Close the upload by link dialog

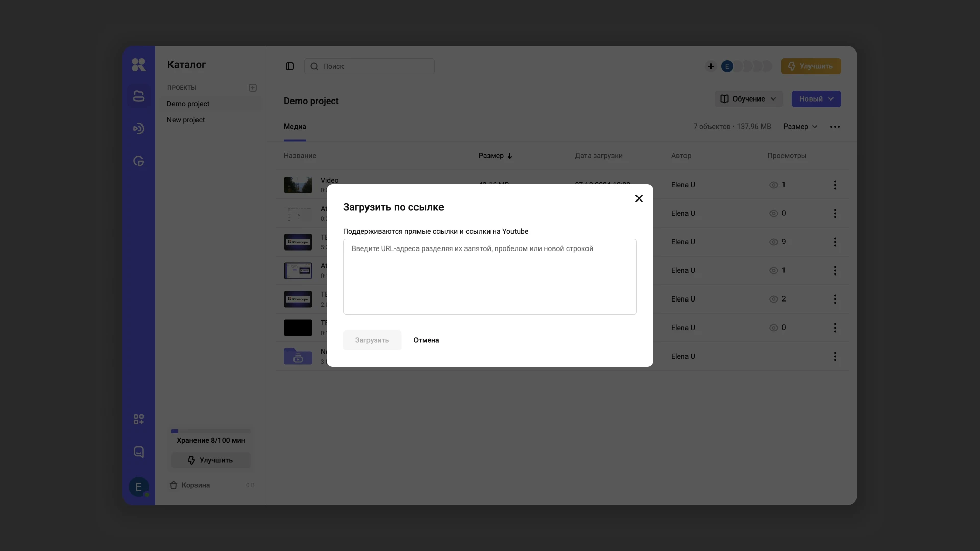tap(639, 198)
